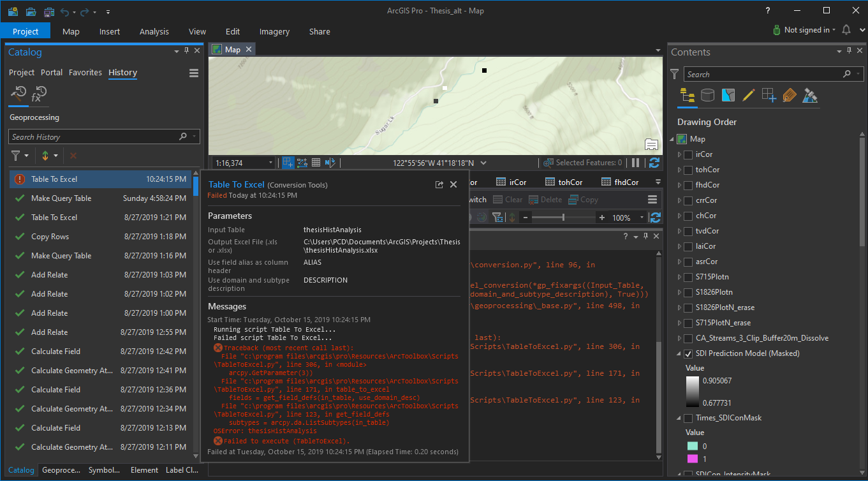The image size is (868, 481).
Task: Uncheck SDI Prediction Model (Masked) layer
Action: click(x=688, y=353)
